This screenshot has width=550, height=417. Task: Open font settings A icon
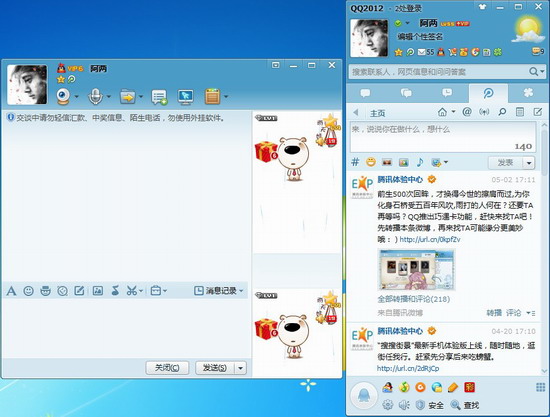tap(11, 291)
